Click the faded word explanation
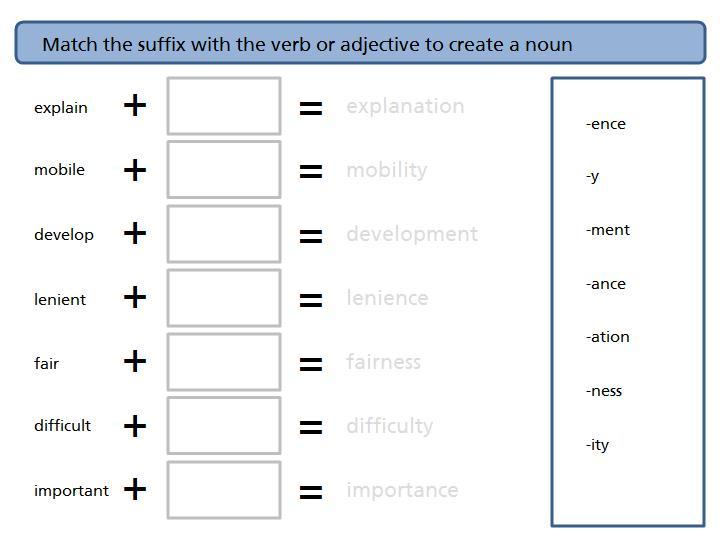 405,107
